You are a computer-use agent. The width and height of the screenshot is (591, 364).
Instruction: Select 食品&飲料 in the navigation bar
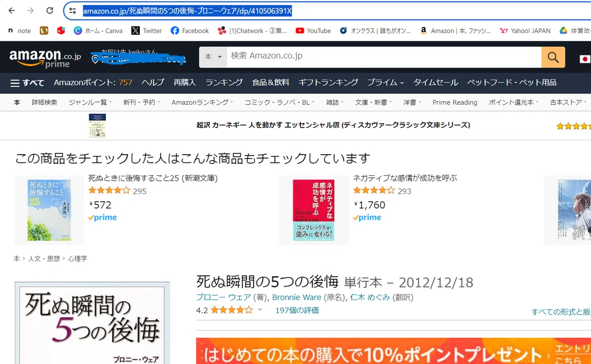click(270, 82)
